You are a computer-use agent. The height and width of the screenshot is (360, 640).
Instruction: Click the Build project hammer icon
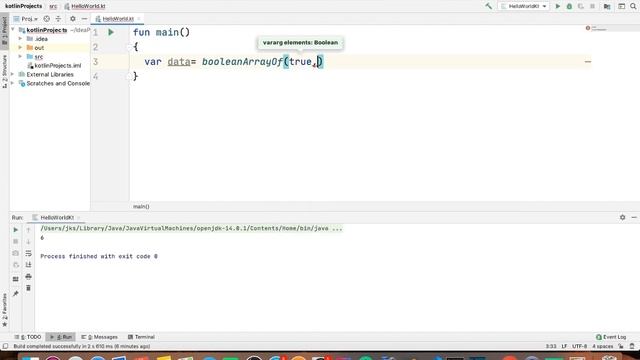coord(489,6)
